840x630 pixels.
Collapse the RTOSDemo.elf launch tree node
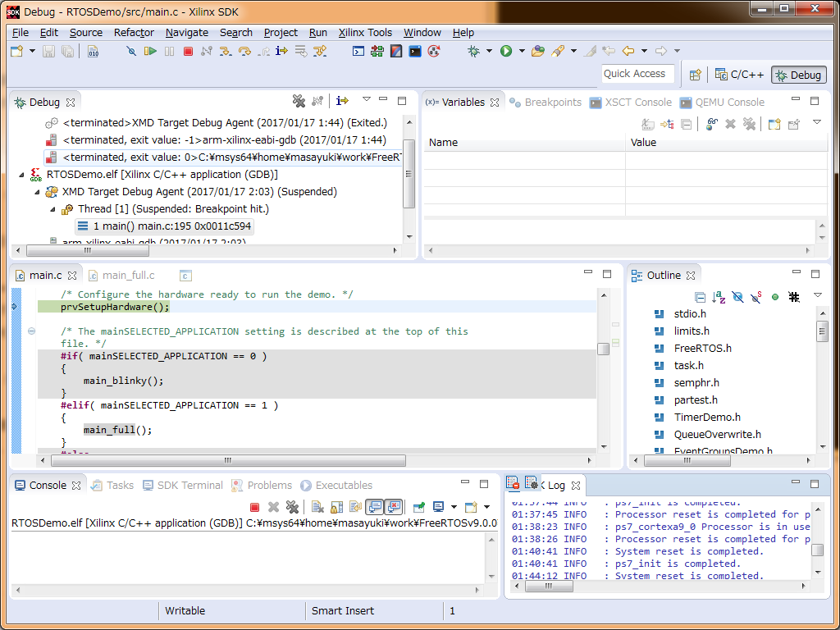click(22, 175)
